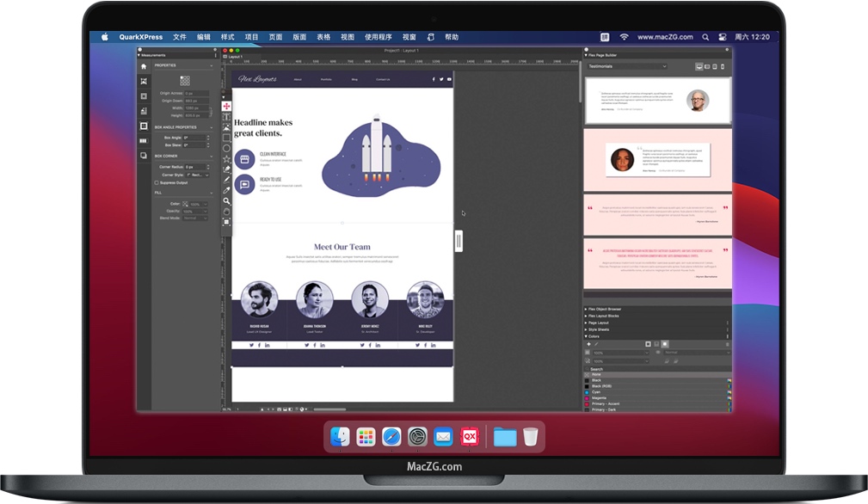Enable the Suppress Output checkbox
Viewport: 868px width, 504px height.
pyautogui.click(x=157, y=183)
